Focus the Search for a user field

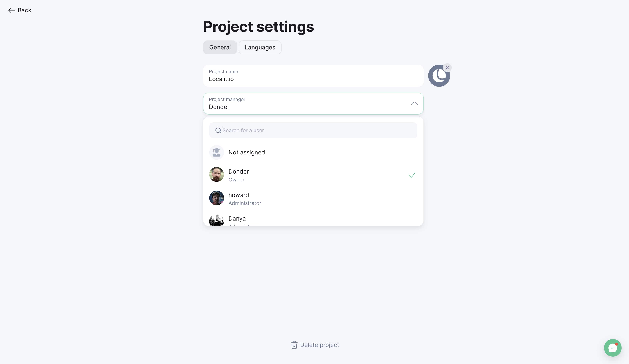click(x=313, y=130)
